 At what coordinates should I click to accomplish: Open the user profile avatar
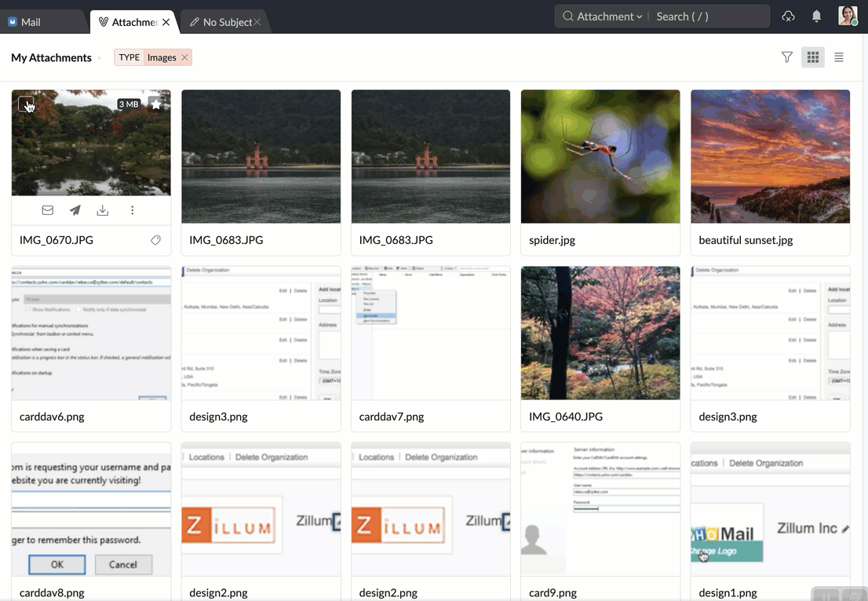847,16
